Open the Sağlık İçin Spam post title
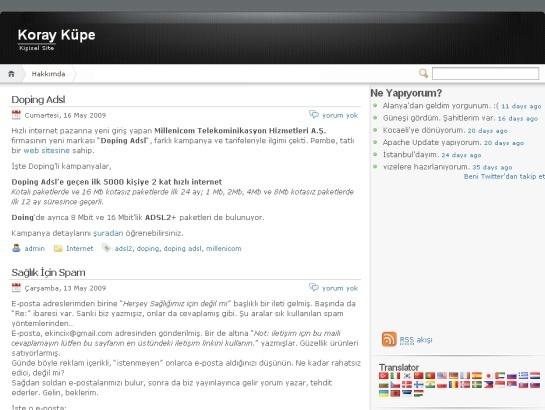This screenshot has width=545, height=410. pos(48,272)
